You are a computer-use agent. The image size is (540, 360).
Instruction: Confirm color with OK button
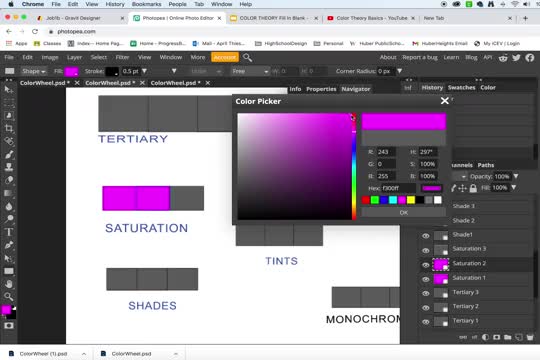[404, 213]
